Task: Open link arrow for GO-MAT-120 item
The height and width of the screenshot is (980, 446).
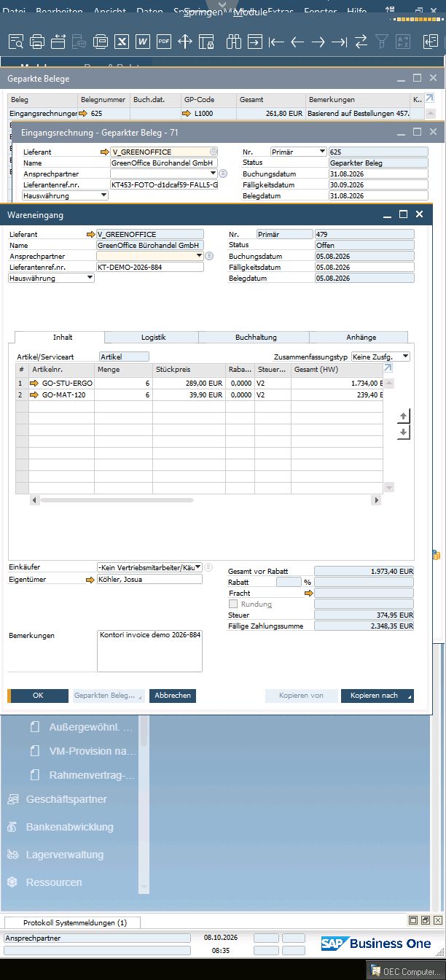Action: (x=34, y=394)
